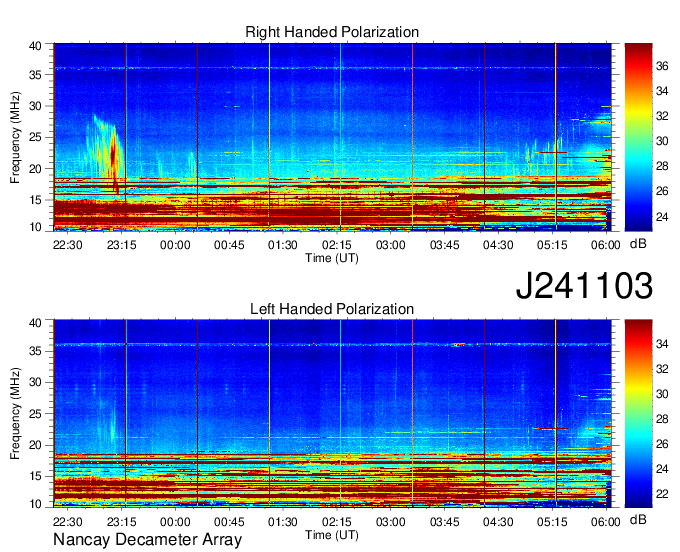Click the Right Handed plot's colorbar
Screen dimensions: 680x552
pos(638,137)
